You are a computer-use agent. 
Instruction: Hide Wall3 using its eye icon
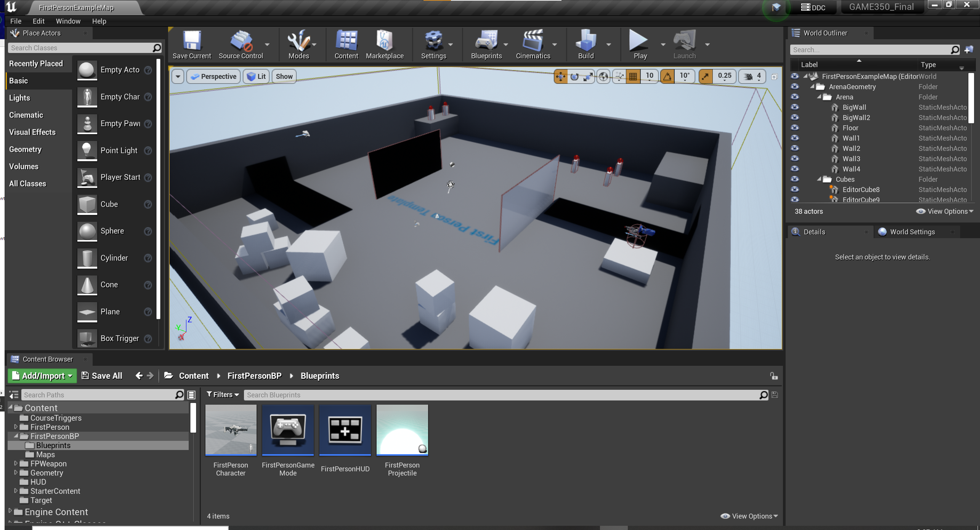coord(795,159)
